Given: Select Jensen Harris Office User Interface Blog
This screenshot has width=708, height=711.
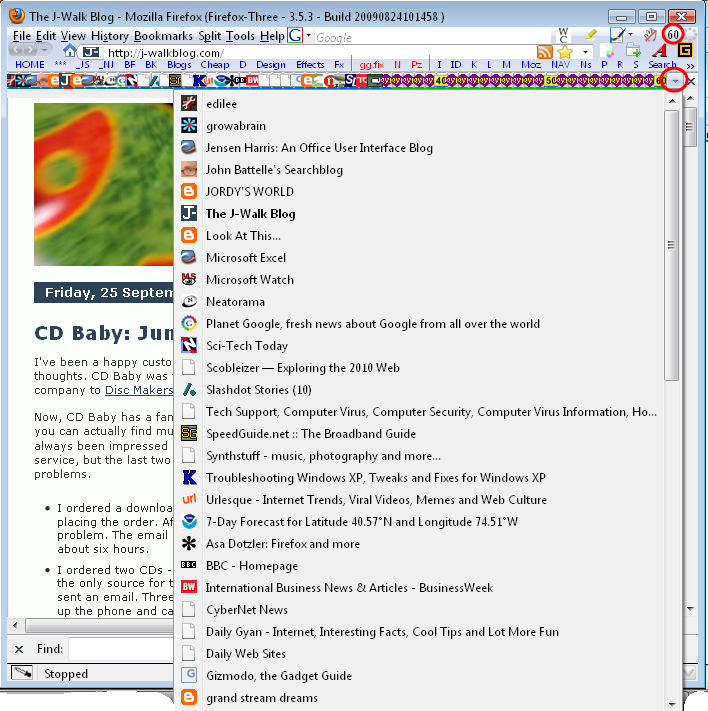Looking at the screenshot, I should (x=419, y=148).
